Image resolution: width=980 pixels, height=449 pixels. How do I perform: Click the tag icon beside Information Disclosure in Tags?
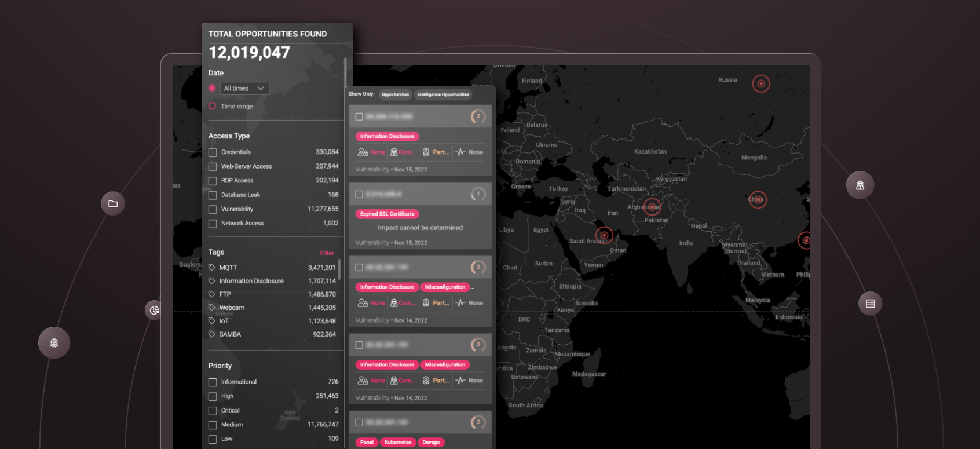(x=212, y=281)
